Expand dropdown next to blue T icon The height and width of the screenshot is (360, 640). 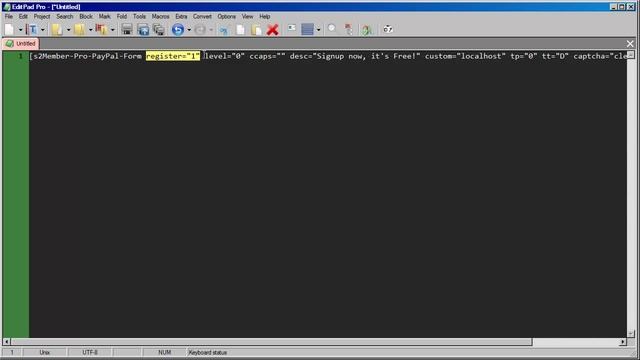click(42, 30)
